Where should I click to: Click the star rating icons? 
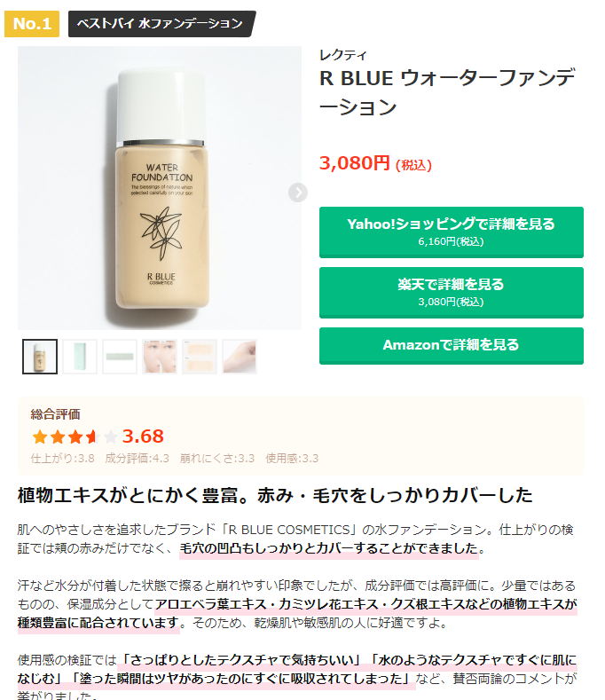pyautogui.click(x=75, y=437)
